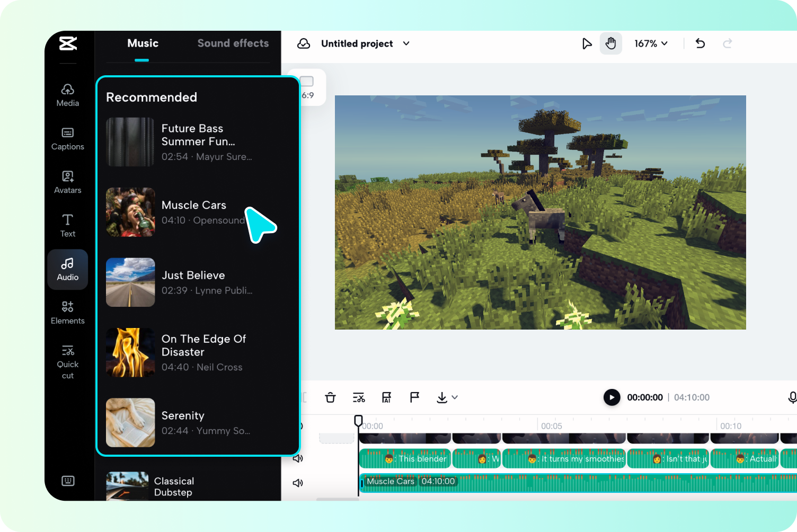Screen dimensions: 797x532
Task: Open the Audio panel
Action: pos(68,270)
